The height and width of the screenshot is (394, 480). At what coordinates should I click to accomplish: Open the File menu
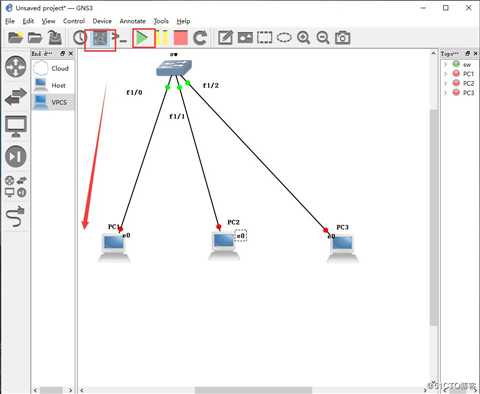10,21
